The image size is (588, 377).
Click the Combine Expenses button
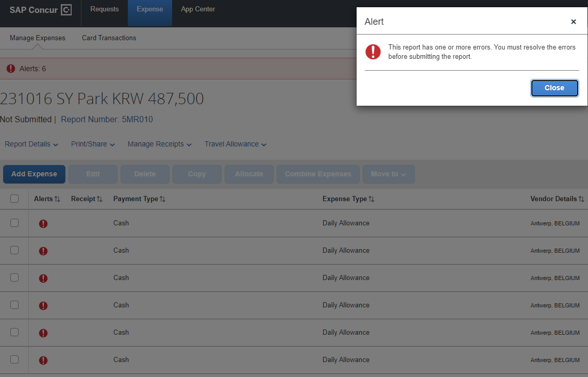[x=318, y=174]
